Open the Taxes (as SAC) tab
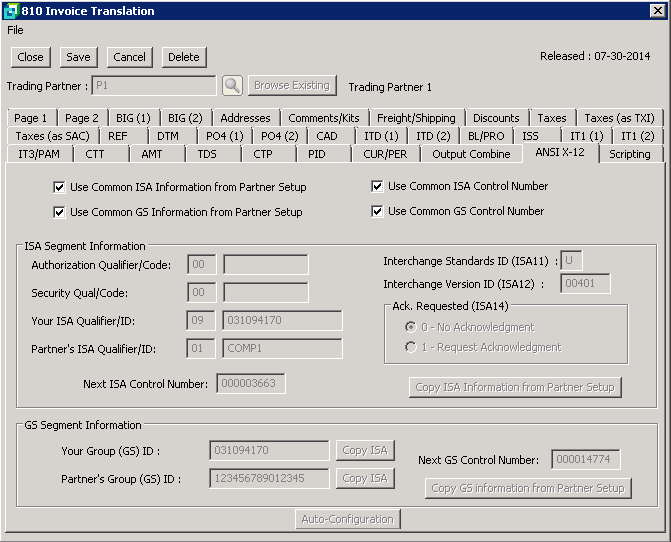The height and width of the screenshot is (542, 671). point(52,136)
